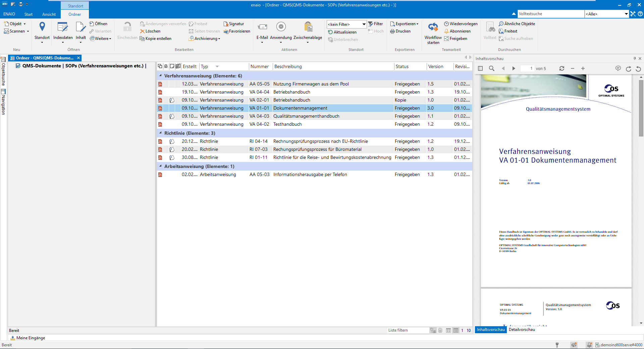This screenshot has height=349, width=644.
Task: Collapse the Richtlinie group
Action: pyautogui.click(x=160, y=133)
